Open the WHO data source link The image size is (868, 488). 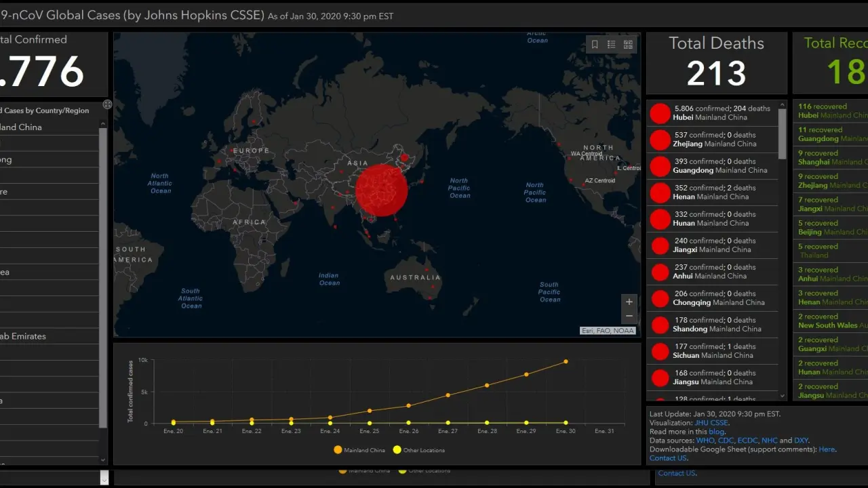[705, 441]
